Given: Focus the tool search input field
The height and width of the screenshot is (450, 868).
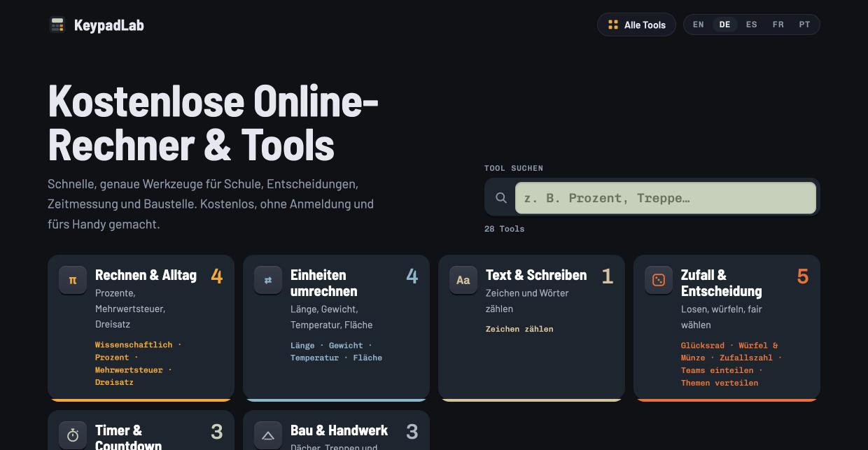Looking at the screenshot, I should 666,198.
